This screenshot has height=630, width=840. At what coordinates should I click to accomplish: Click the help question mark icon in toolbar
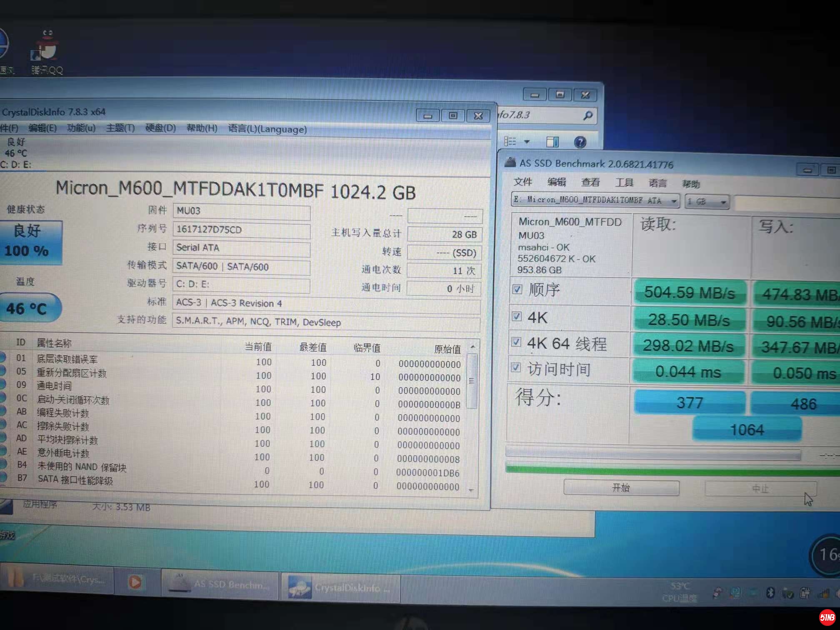[x=580, y=142]
